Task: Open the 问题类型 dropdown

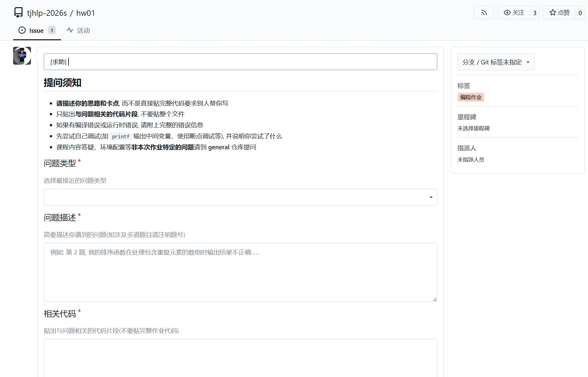Action: click(240, 197)
